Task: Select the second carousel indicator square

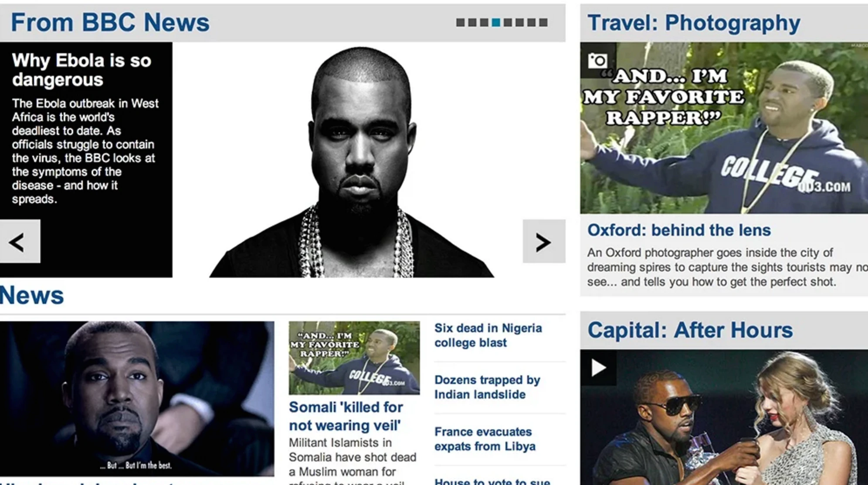Action: pos(472,23)
